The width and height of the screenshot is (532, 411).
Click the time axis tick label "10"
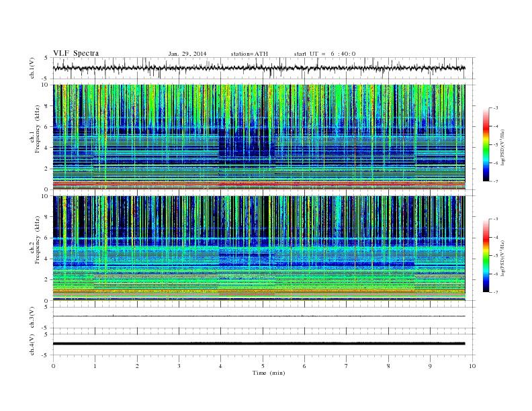(472, 366)
